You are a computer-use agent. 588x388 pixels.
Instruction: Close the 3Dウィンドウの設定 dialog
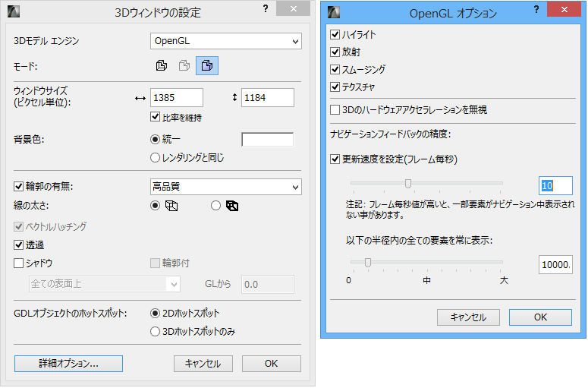294,8
